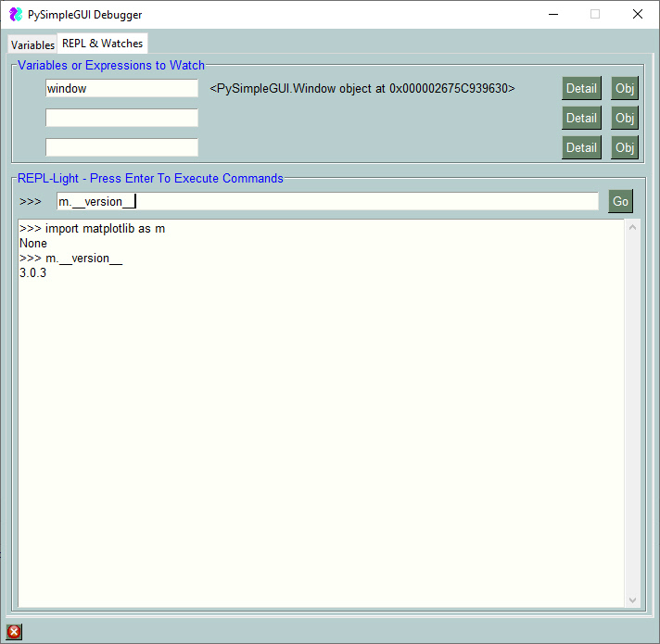Close the PySimpleGUI Debugger window
660x644 pixels.
pos(638,14)
